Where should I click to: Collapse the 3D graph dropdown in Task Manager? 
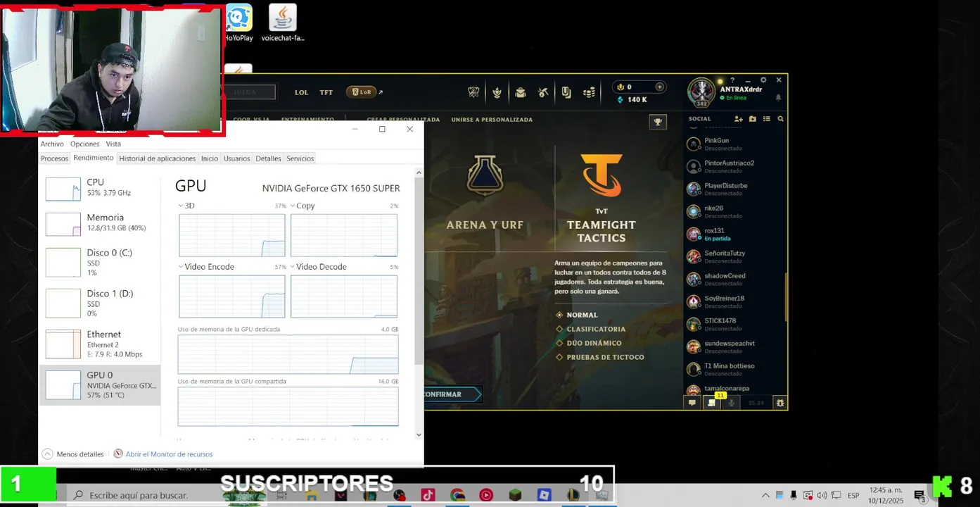point(181,206)
